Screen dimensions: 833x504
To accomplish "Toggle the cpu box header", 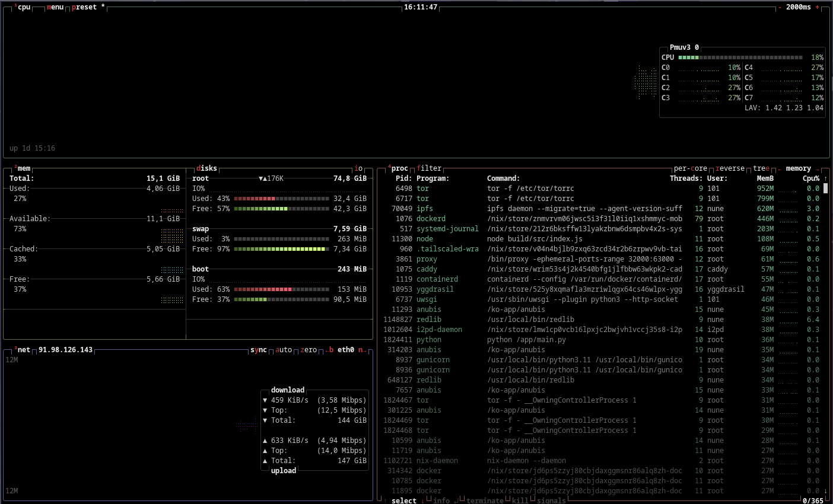I will 23,7.
